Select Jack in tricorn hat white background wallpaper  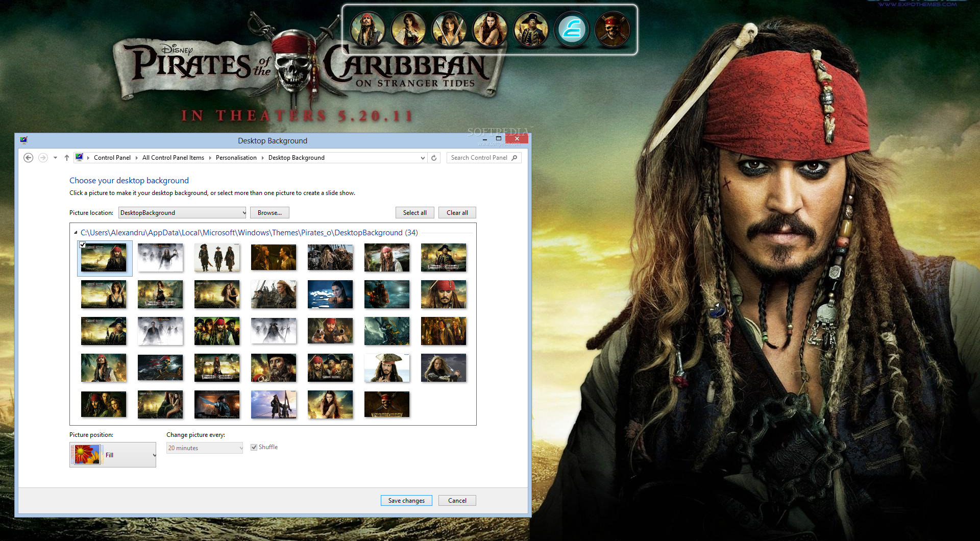(x=387, y=367)
